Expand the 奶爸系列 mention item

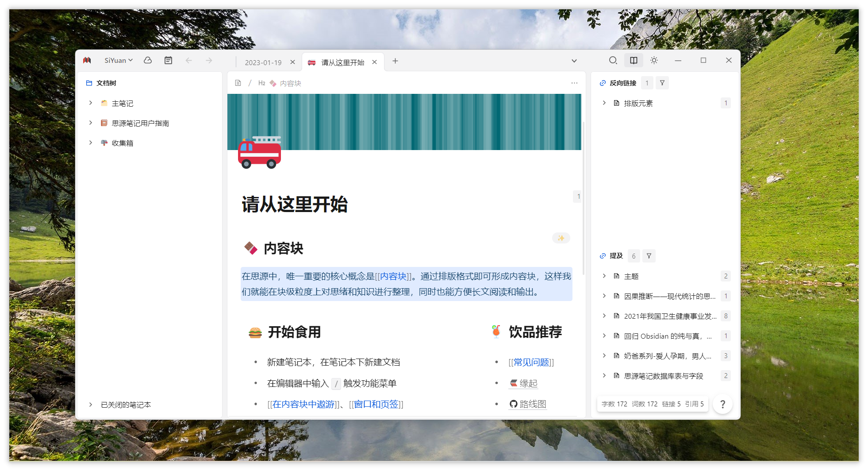pos(604,356)
